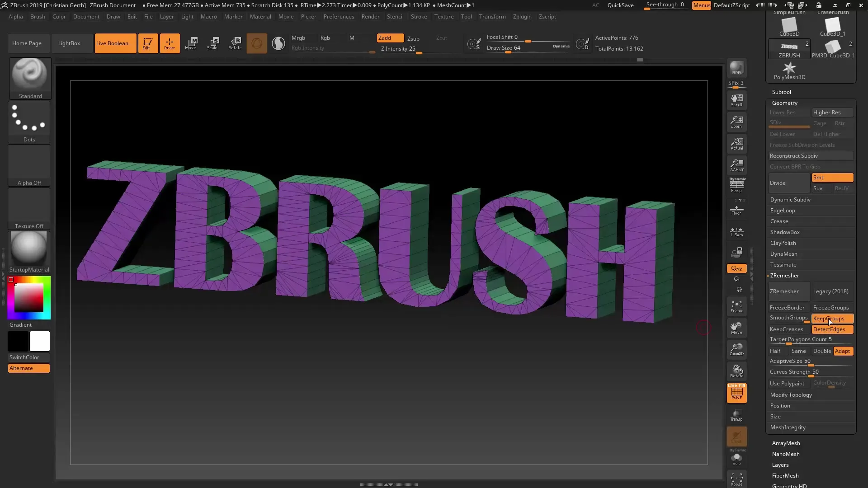The width and height of the screenshot is (868, 488).
Task: Click the flat sphere material icon in top shelf
Action: click(x=278, y=43)
